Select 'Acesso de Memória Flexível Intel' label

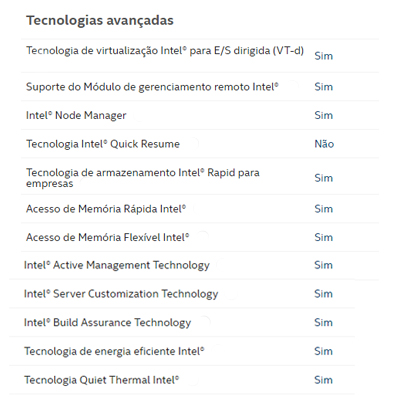pos(107,237)
